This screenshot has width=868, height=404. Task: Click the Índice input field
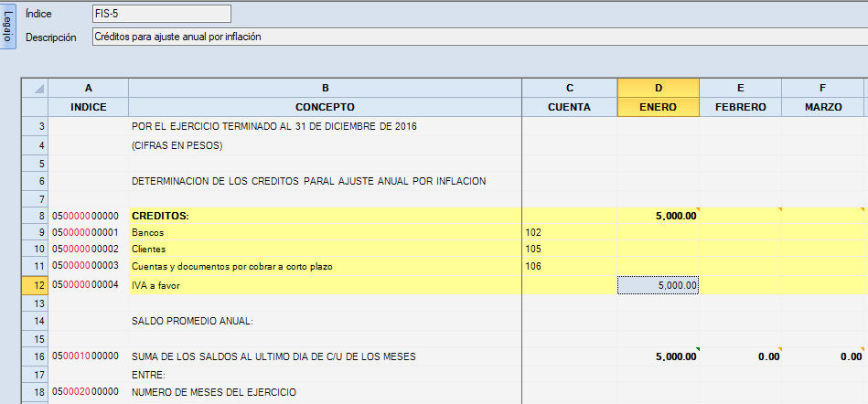click(x=162, y=14)
